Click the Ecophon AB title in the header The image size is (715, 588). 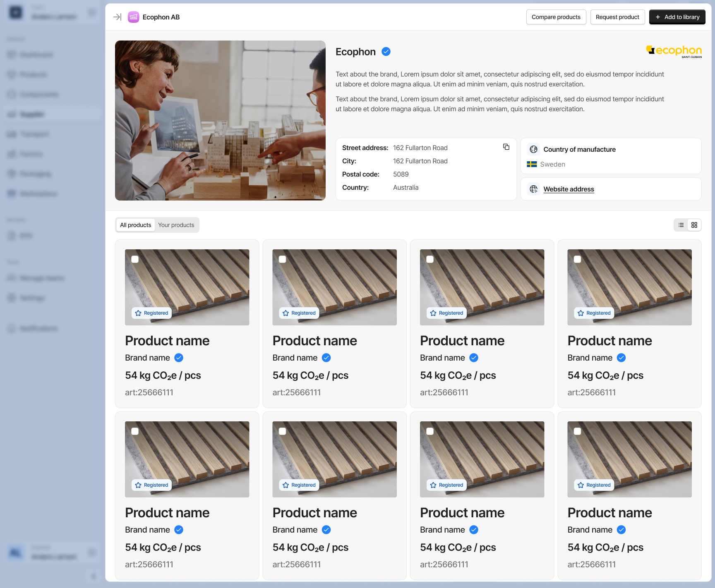(161, 17)
